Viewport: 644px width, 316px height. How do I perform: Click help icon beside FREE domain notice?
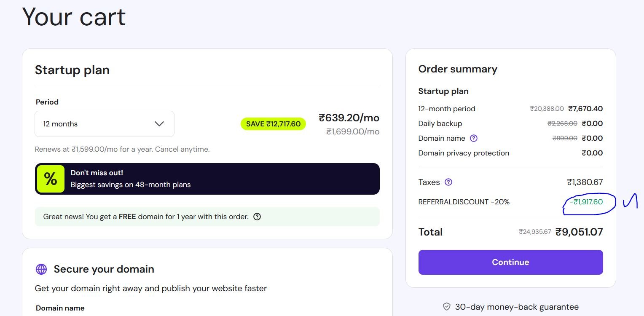pyautogui.click(x=257, y=217)
